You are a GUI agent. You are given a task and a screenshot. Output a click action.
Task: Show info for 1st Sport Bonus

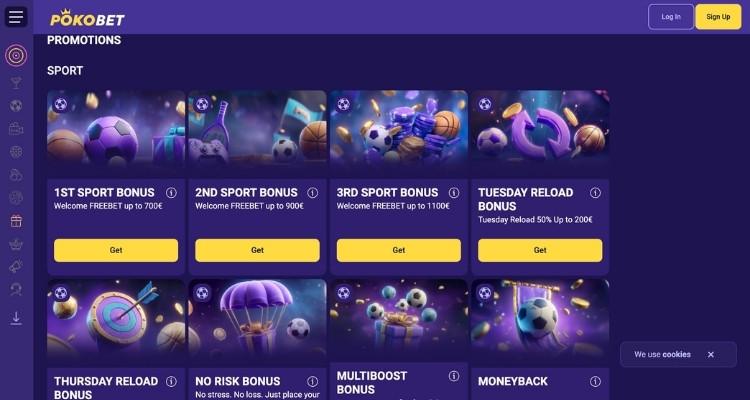point(171,193)
